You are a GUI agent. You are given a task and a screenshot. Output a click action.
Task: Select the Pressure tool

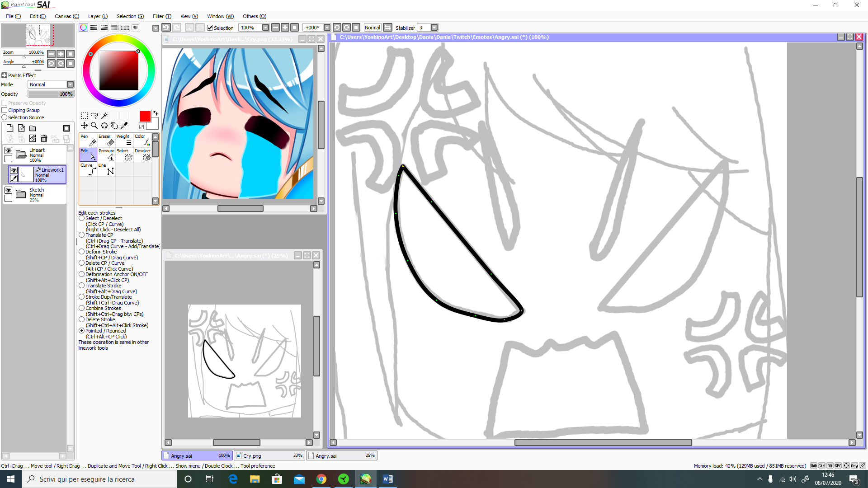click(106, 155)
